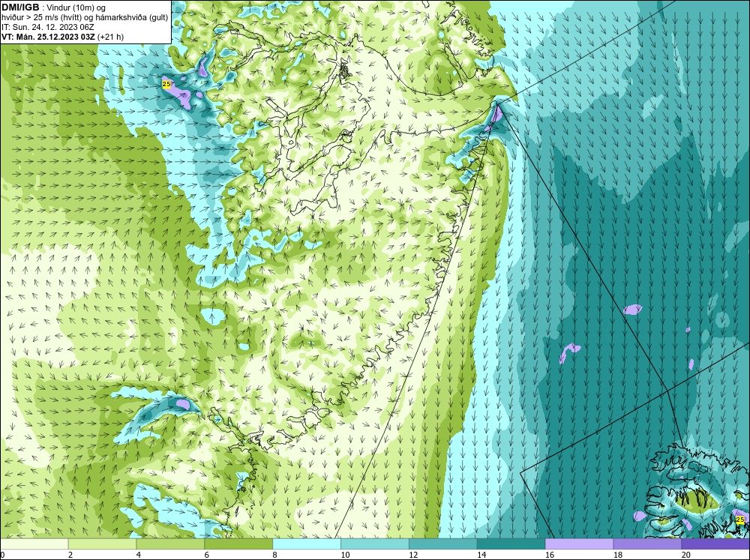Click the 18–20 m/s purple legend swatch
Image resolution: width=750 pixels, height=560 pixels.
648,544
